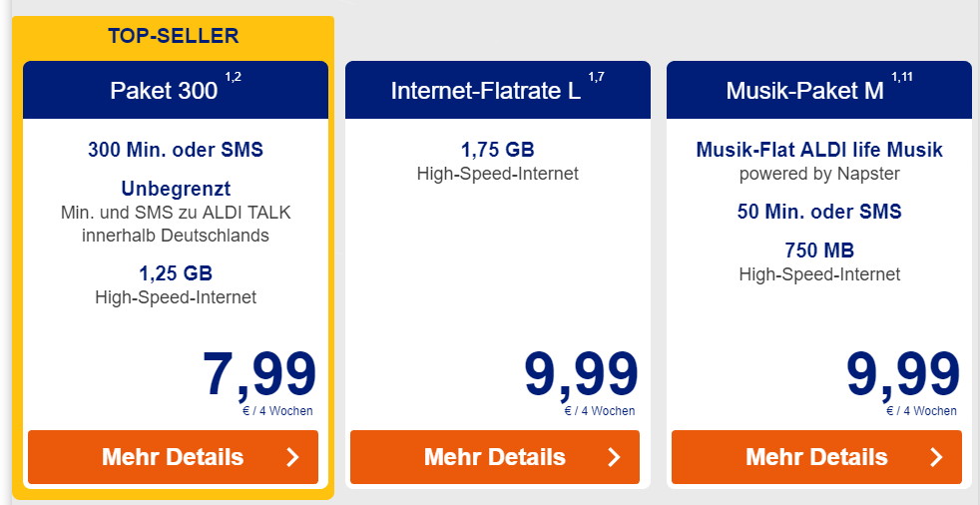Image resolution: width=980 pixels, height=505 pixels.
Task: Open Mehr Details for Paket 300
Action: tap(173, 457)
